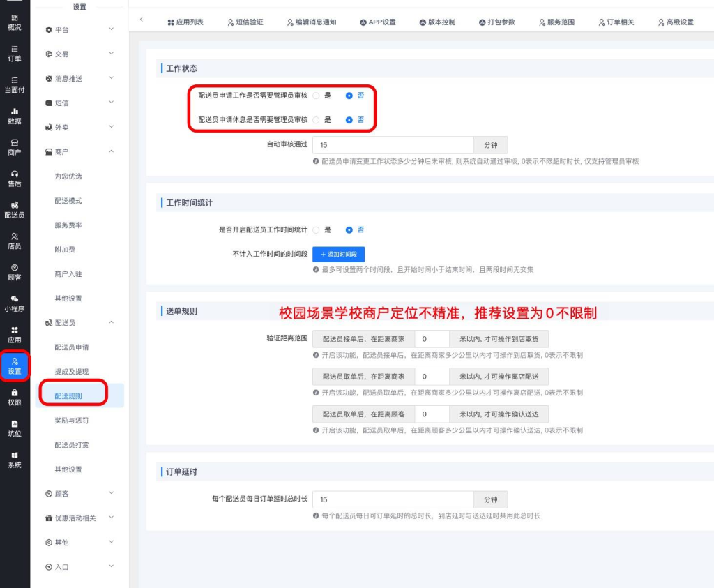The width and height of the screenshot is (714, 588).
Task: Open the 小程序 icon in sidebar
Action: tap(15, 299)
